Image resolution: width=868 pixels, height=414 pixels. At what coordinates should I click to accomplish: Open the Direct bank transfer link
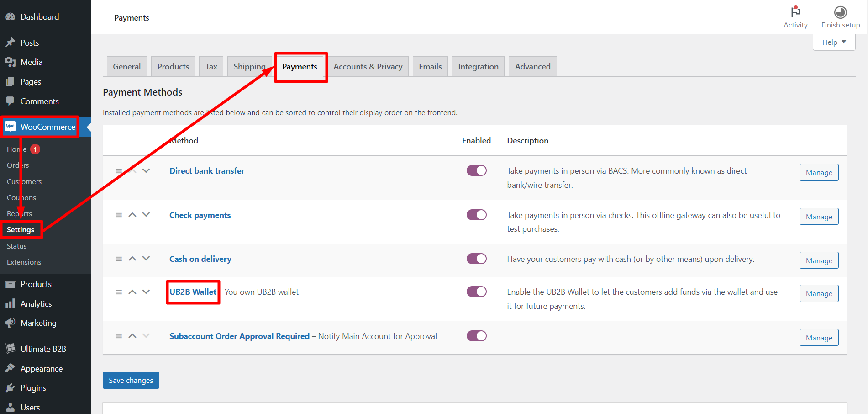point(207,171)
